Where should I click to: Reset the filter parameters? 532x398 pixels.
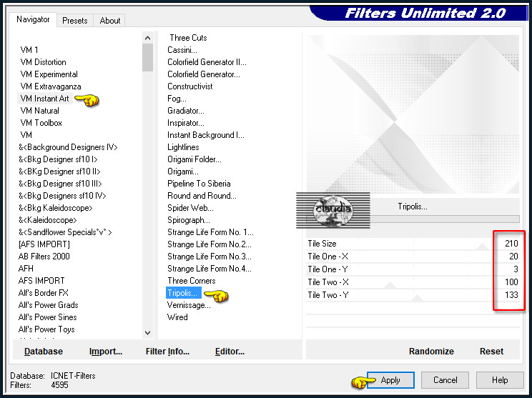tap(491, 352)
